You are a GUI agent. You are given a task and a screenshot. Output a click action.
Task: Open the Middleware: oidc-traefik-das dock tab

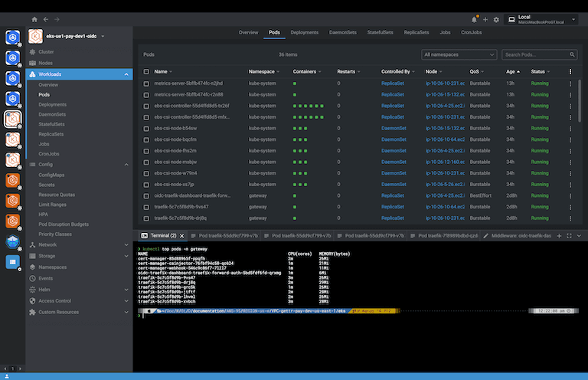tap(517, 236)
